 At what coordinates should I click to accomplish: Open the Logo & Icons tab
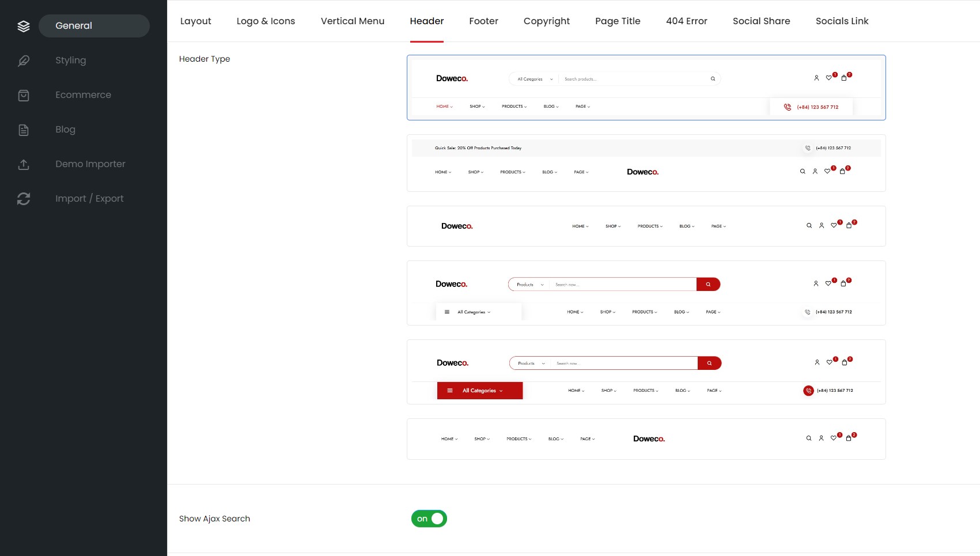click(266, 21)
